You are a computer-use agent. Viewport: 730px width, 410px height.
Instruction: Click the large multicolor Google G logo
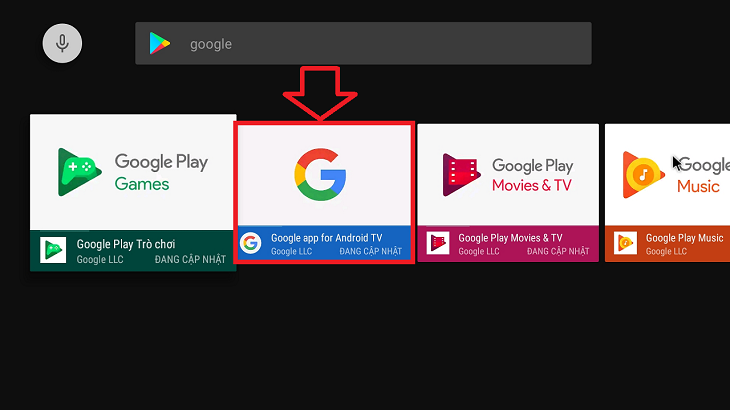[x=320, y=175]
